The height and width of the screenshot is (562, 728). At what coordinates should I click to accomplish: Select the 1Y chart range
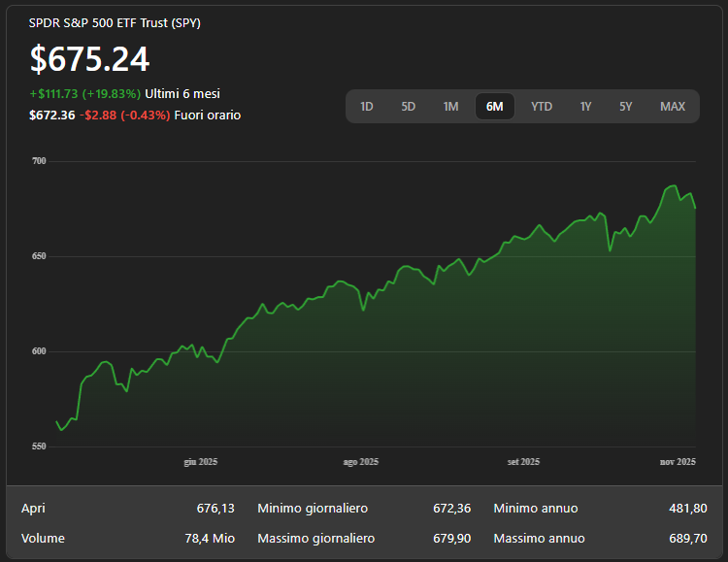coord(585,107)
